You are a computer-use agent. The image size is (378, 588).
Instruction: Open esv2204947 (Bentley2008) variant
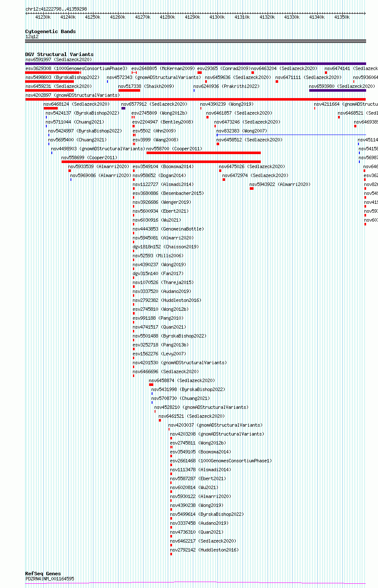click(163, 122)
